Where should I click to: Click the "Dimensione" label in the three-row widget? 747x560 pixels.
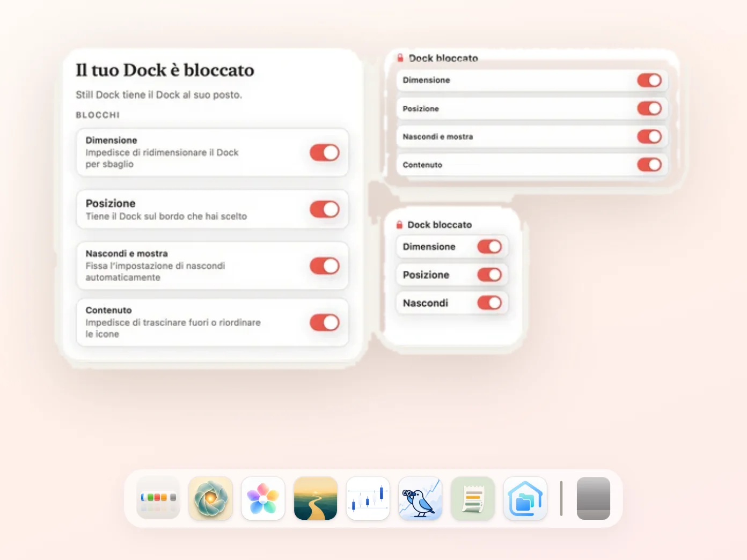[x=429, y=247]
